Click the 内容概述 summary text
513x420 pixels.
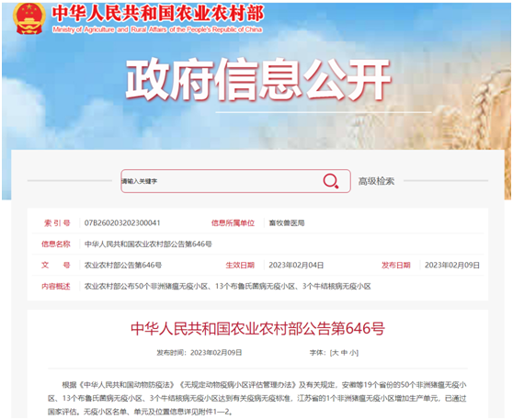click(228, 287)
